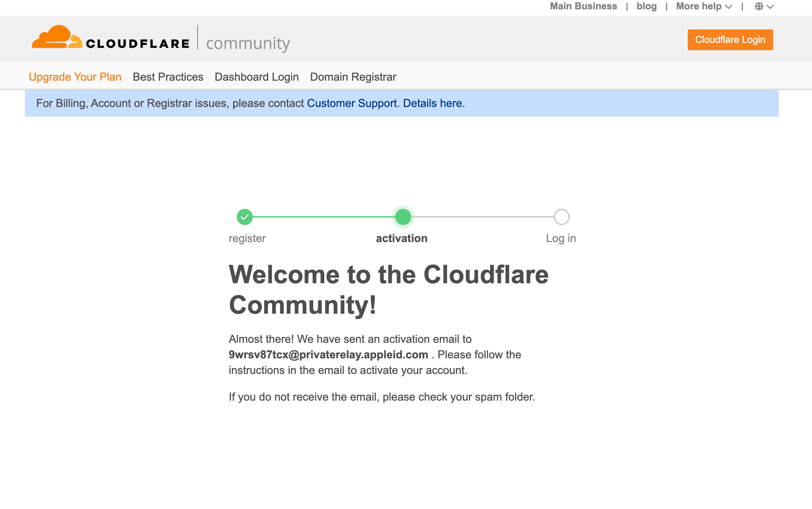Click the empty Log in step circle
812x509 pixels.
tap(561, 217)
